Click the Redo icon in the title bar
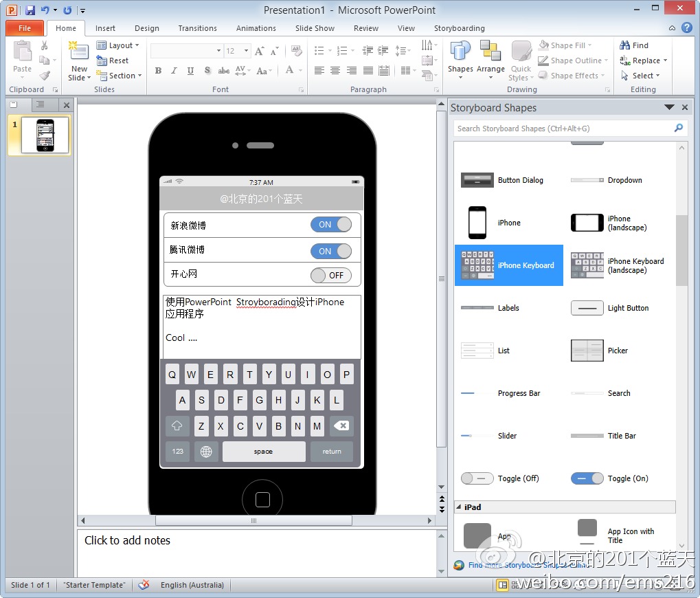Viewport: 700px width, 598px height. pyautogui.click(x=67, y=10)
